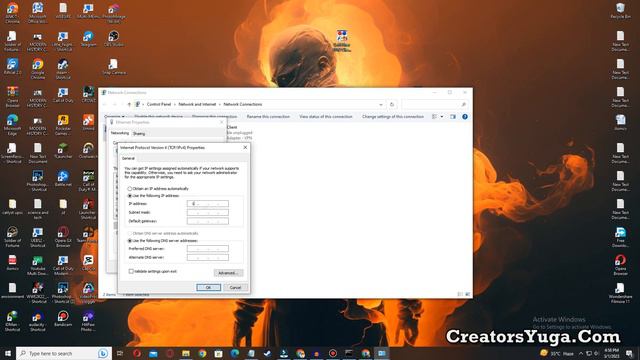Open OBS Studio desktop shortcut
The width and height of the screenshot is (640, 360).
[114, 39]
